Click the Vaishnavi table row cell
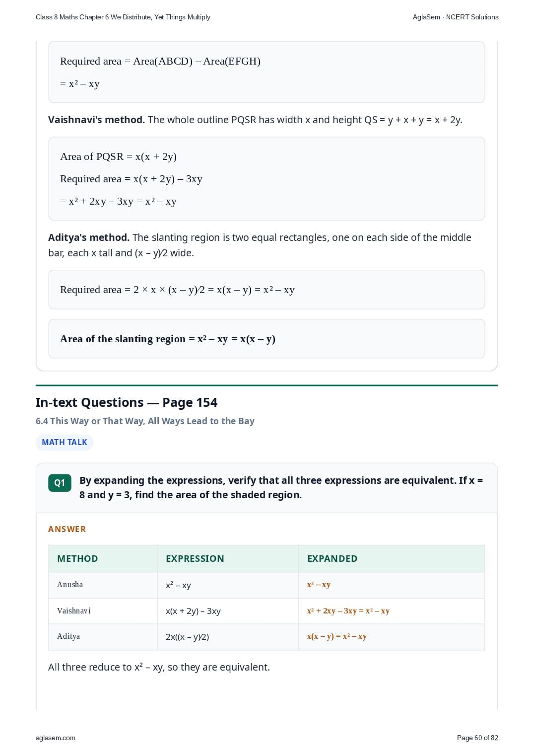This screenshot has width=534, height=756. point(103,611)
